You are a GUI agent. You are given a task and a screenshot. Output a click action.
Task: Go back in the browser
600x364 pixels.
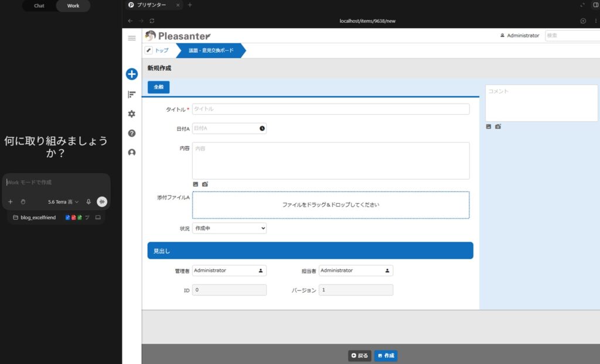click(130, 20)
